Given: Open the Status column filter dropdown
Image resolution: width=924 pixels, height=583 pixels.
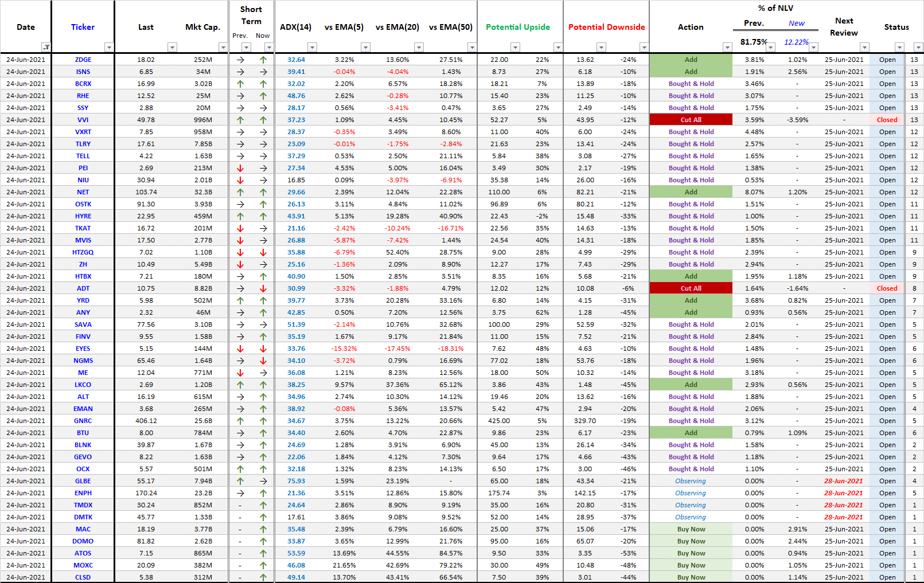Looking at the screenshot, I should (x=899, y=47).
